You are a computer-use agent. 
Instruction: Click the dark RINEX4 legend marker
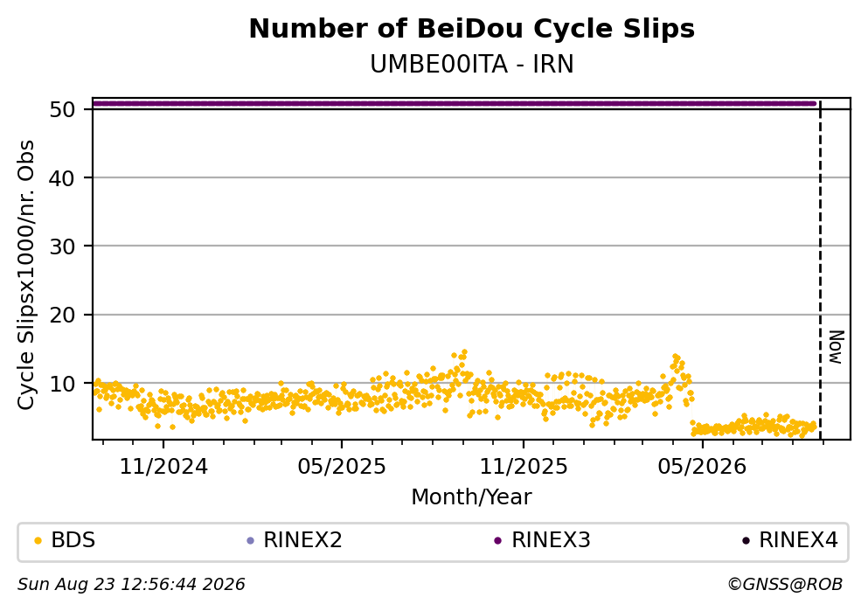click(746, 541)
